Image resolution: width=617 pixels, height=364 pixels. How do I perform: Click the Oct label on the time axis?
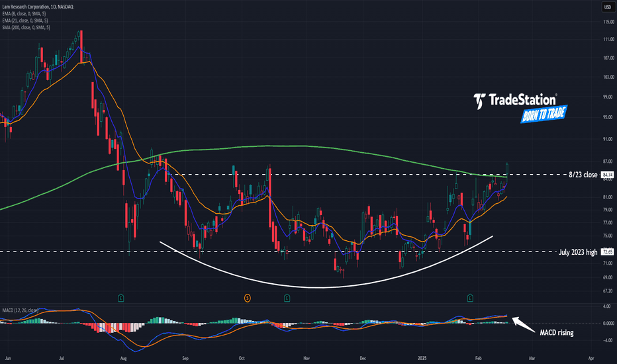coord(242,359)
